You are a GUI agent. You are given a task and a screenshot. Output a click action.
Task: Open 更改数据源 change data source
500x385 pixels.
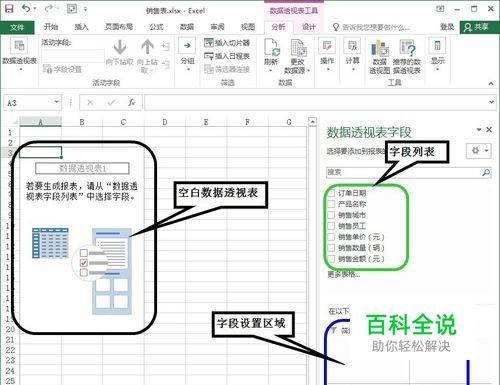[297, 56]
